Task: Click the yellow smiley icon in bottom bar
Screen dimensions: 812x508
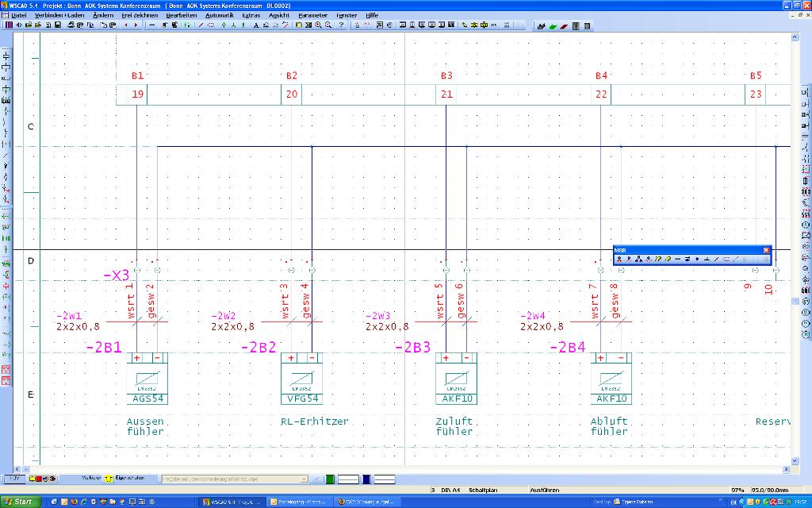Action: click(x=109, y=479)
